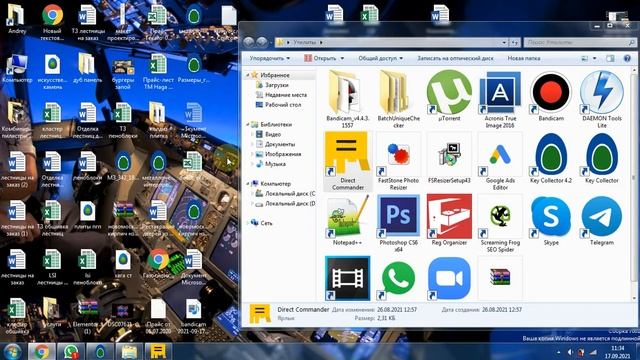Open the Acronis True Image 2016 shortcut

[500, 100]
